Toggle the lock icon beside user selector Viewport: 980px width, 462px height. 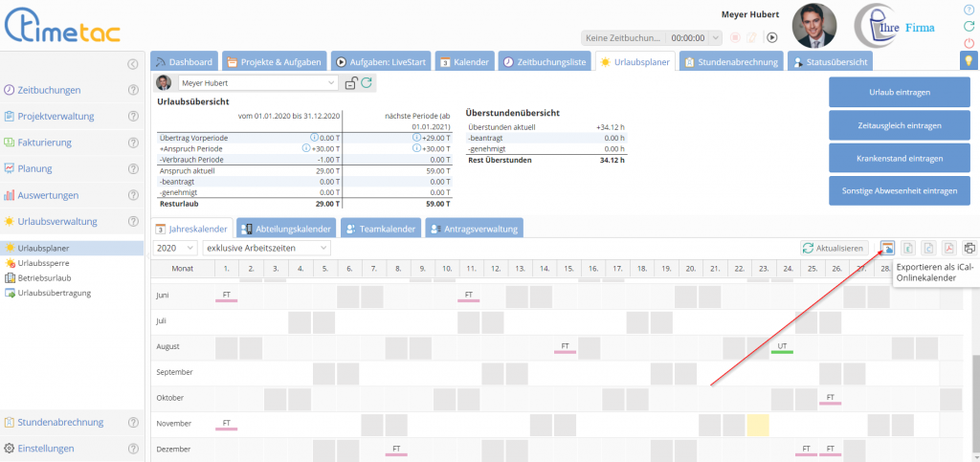(350, 83)
